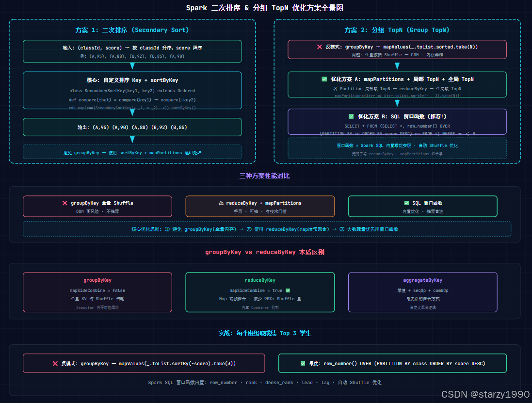Viewport: 532px width, 403px height.
Task: Click the line 零值 + seqOp + combOp
Action: 423,290
